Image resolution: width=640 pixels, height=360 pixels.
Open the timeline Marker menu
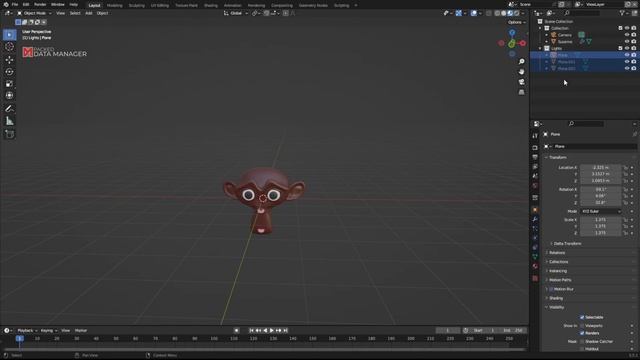pyautogui.click(x=81, y=331)
